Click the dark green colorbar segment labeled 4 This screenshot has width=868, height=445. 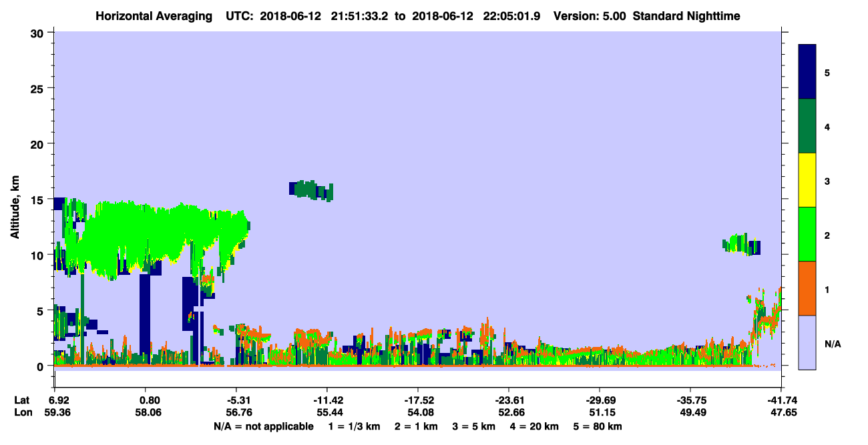click(807, 126)
